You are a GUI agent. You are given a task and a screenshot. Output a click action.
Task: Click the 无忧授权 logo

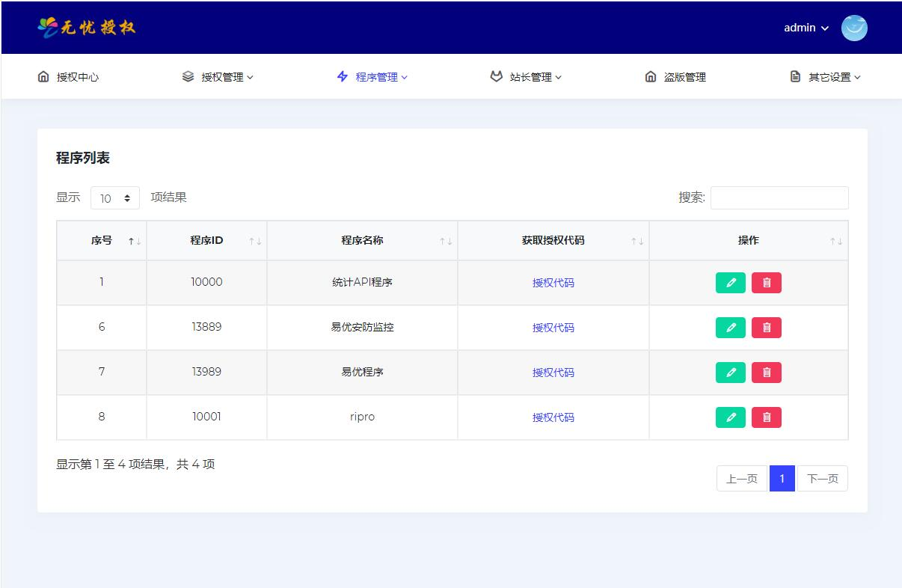(86, 27)
